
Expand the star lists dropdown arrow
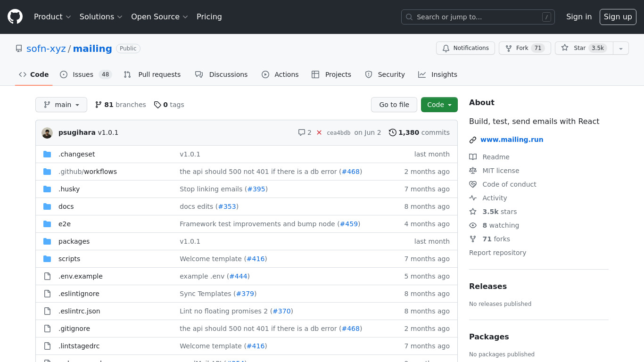(621, 48)
